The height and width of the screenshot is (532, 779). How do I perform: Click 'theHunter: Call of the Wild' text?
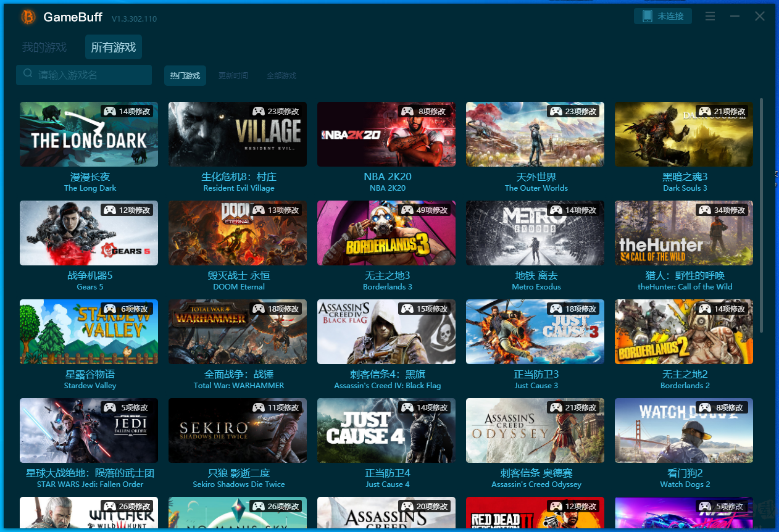tap(685, 287)
